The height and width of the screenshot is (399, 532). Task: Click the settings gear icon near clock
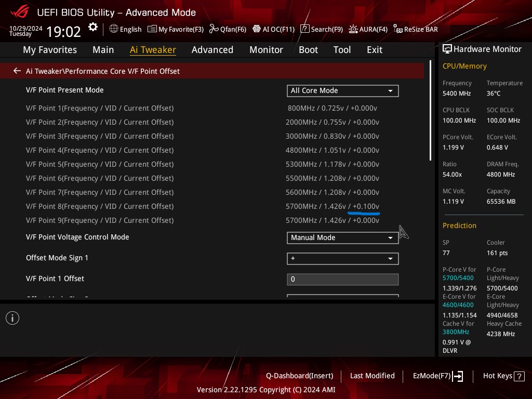coord(92,28)
